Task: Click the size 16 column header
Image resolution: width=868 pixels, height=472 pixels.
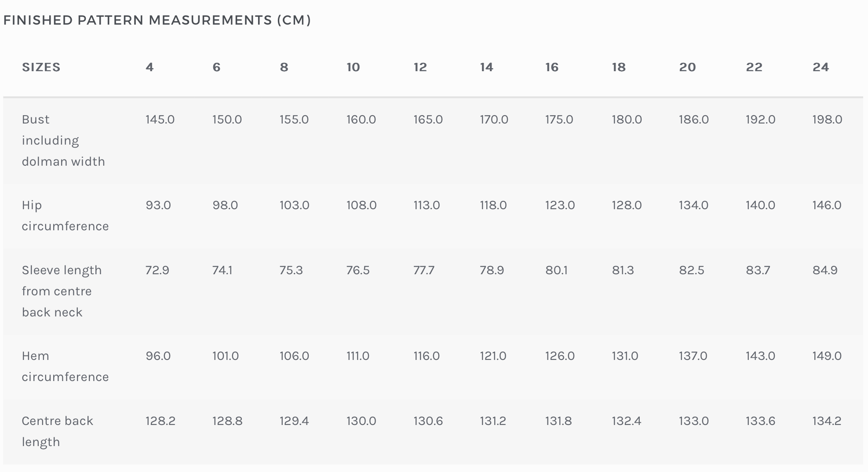Action: click(552, 67)
